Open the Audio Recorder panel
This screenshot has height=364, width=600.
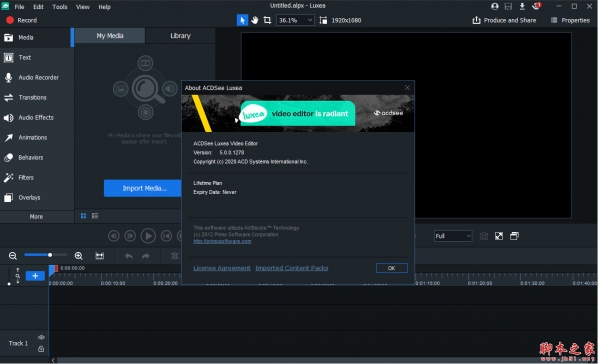coord(37,77)
